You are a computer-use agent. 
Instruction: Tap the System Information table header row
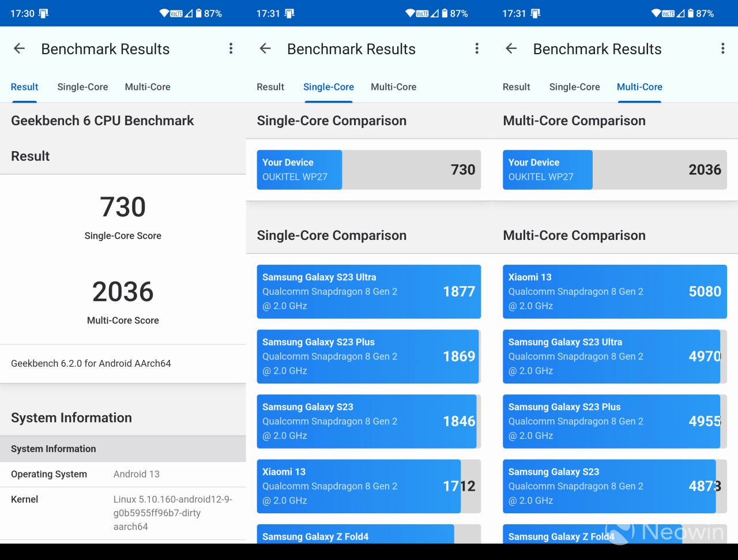[123, 449]
